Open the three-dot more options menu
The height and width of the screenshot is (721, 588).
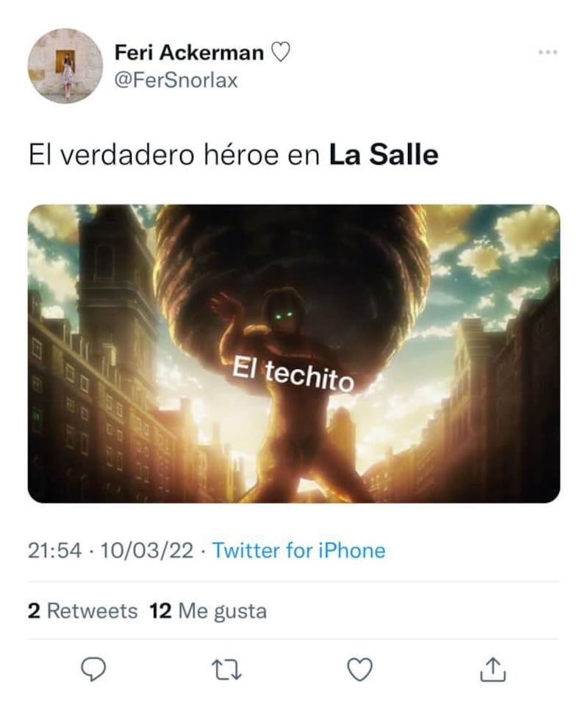point(548,52)
